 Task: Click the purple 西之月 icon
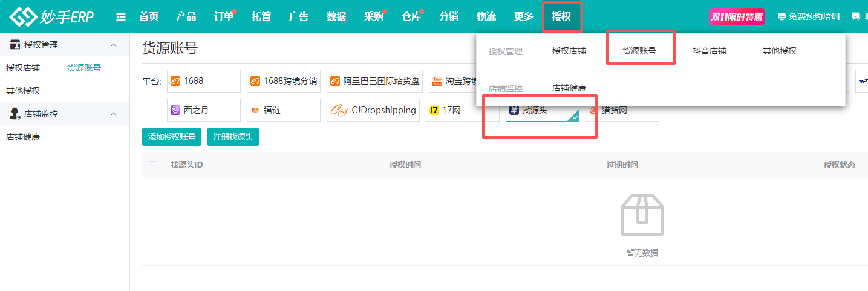(175, 110)
